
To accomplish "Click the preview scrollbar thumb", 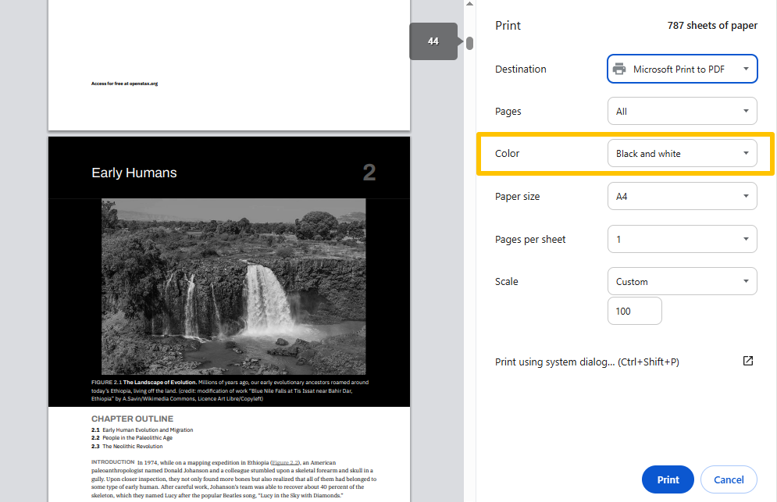I will click(x=469, y=43).
